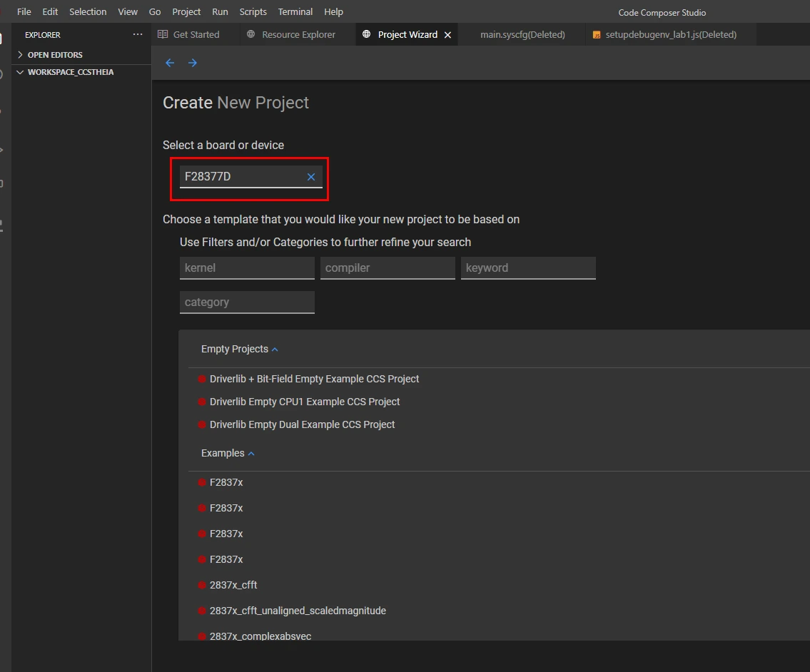Switch to the Resource Explorer tab
The image size is (810, 672).
pos(298,35)
